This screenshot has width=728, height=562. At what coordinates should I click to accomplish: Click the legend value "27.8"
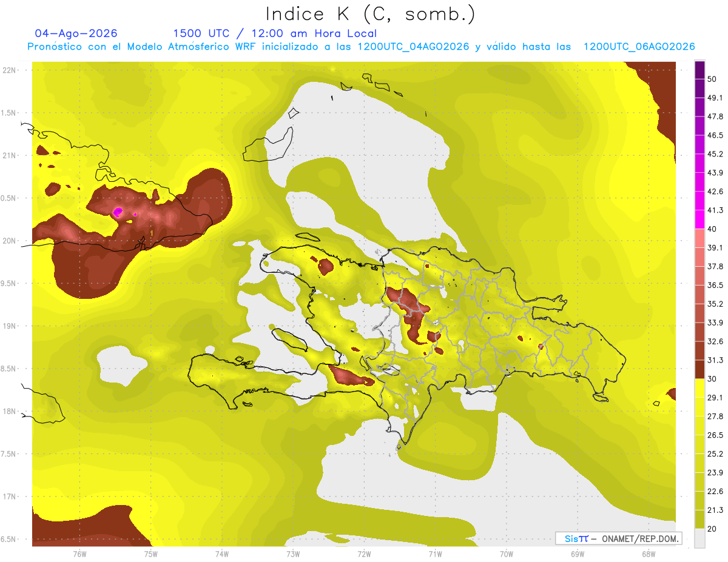[x=715, y=416]
